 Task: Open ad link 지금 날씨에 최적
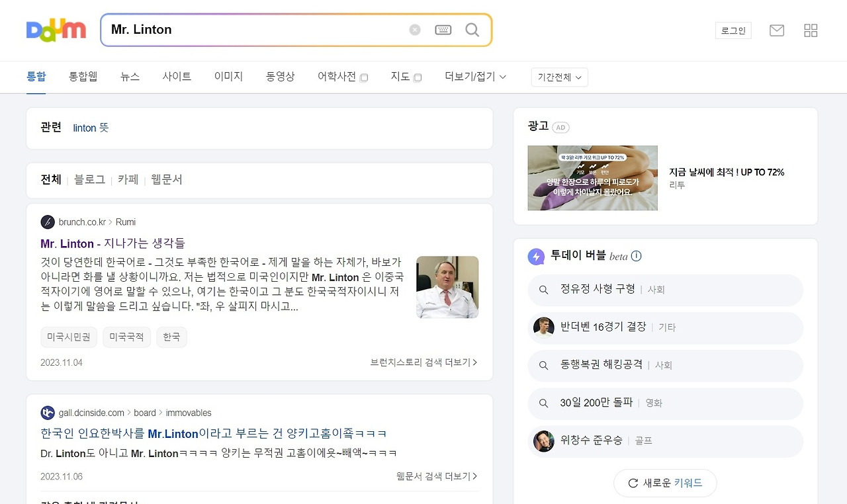pos(727,172)
